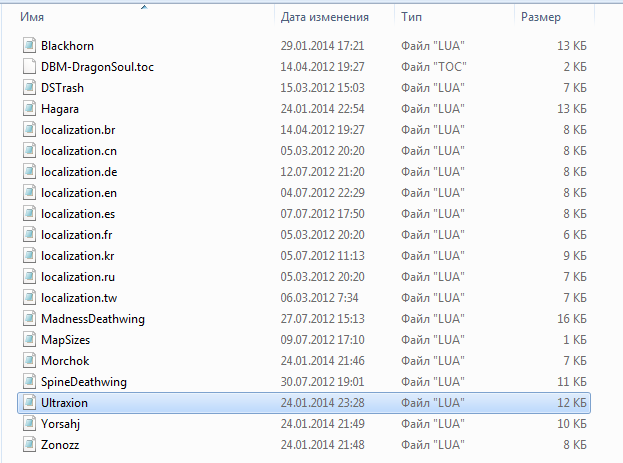Screen dimensions: 623x463
Task: Select the MadnessDeathwing file name
Action: click(x=93, y=319)
